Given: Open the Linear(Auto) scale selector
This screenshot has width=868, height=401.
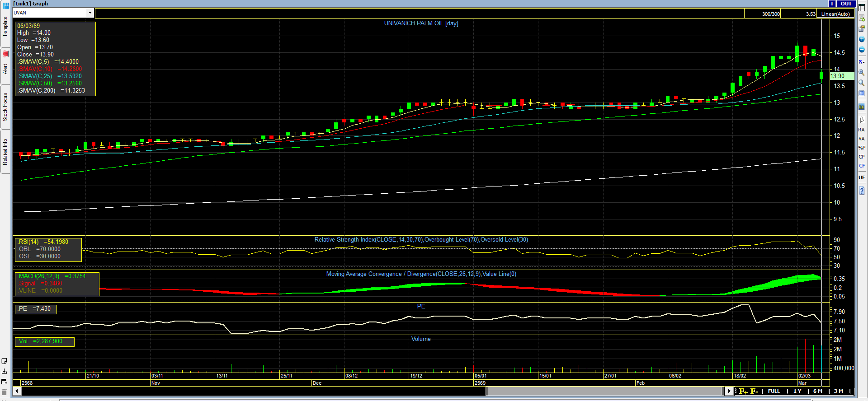Looking at the screenshot, I should tap(835, 14).
